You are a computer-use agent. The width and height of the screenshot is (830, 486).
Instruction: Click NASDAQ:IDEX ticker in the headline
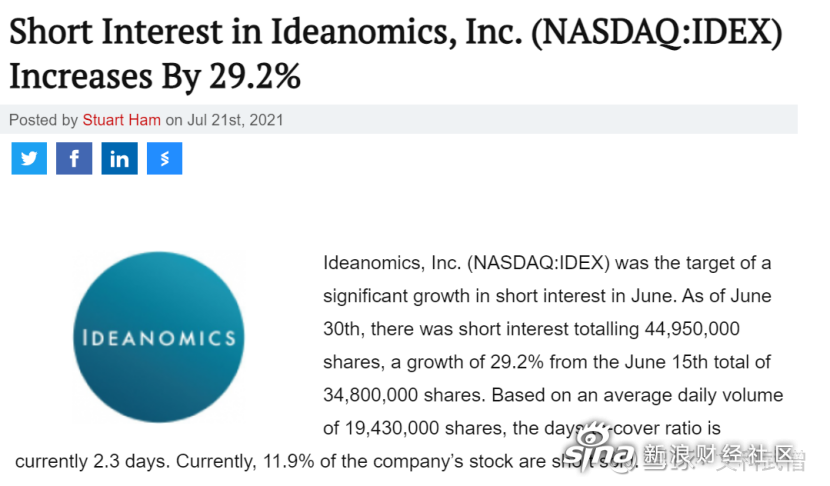click(x=656, y=32)
